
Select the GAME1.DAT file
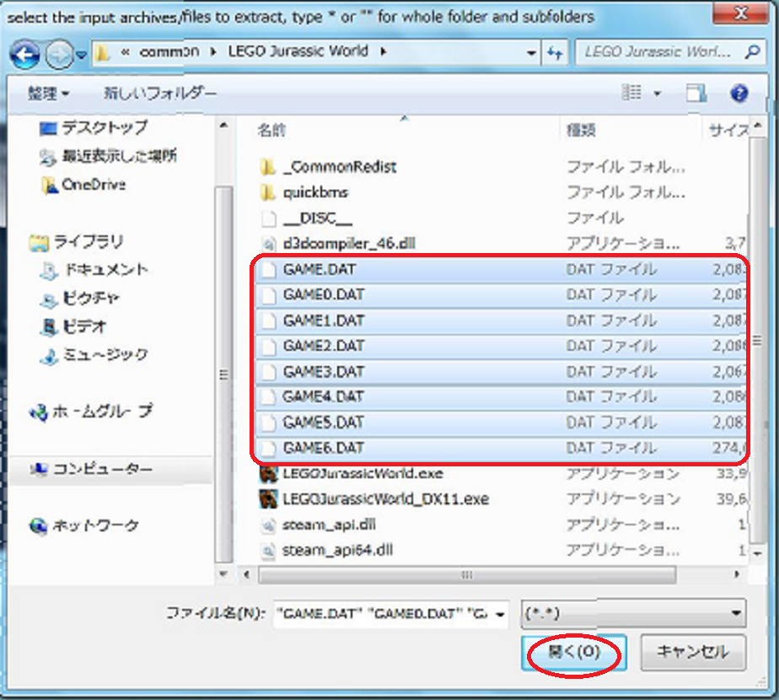pyautogui.click(x=501, y=320)
